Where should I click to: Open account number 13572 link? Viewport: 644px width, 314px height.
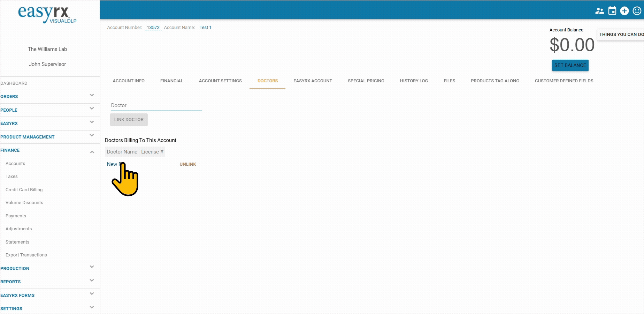point(153,28)
